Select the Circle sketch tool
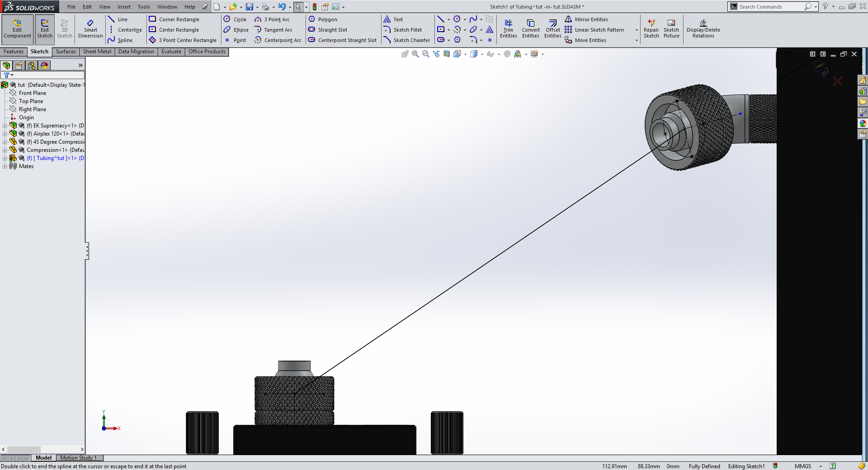This screenshot has width=868, height=470. 235,19
